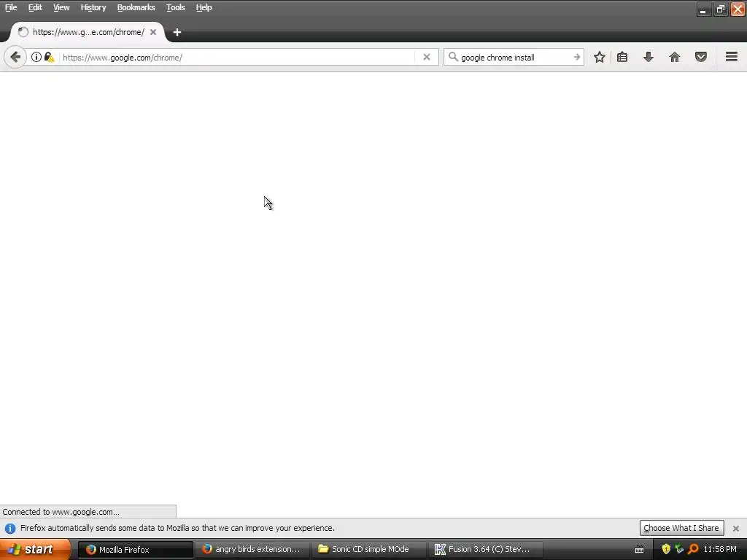The width and height of the screenshot is (747, 560).
Task: Restore down the Firefox window
Action: pos(720,9)
